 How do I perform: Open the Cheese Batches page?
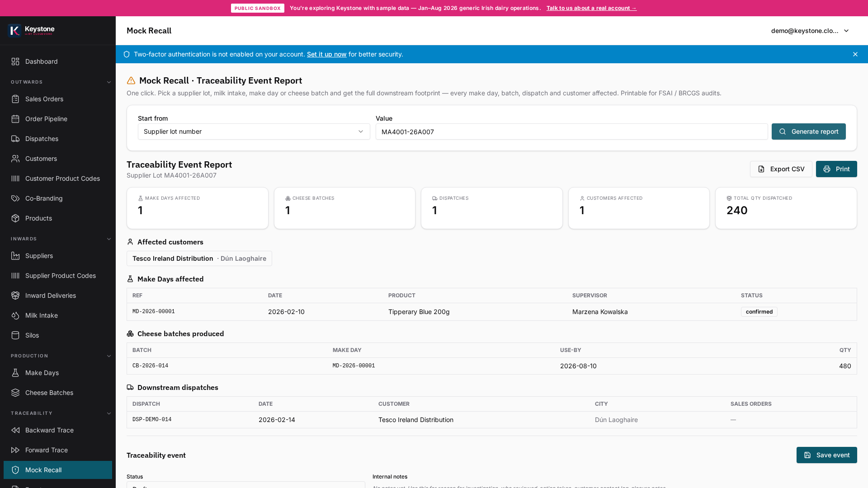click(58, 393)
